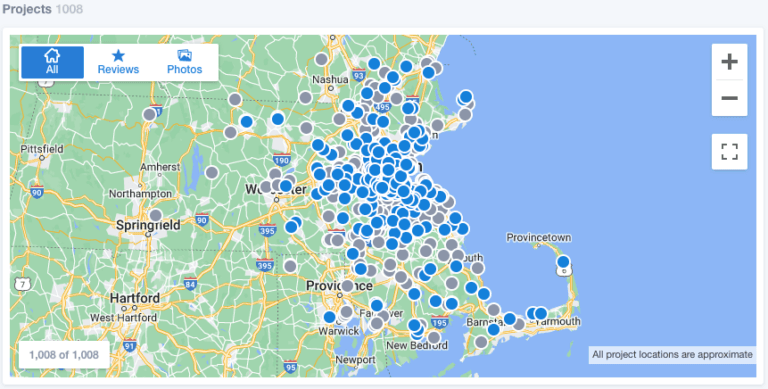The height and width of the screenshot is (389, 768).
Task: Click the New Bedford label
Action: [417, 345]
